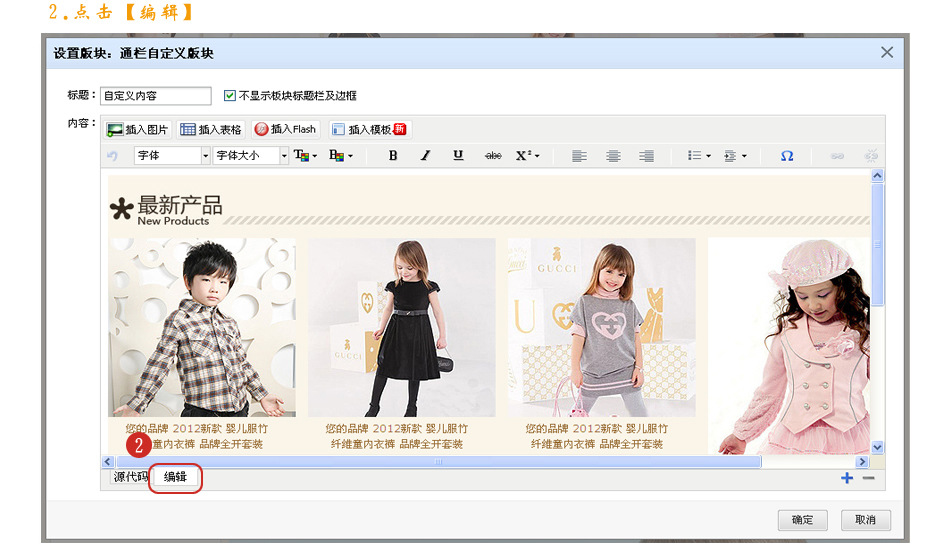950x558 pixels.
Task: Insert a template with 插入模板
Action: 370,129
